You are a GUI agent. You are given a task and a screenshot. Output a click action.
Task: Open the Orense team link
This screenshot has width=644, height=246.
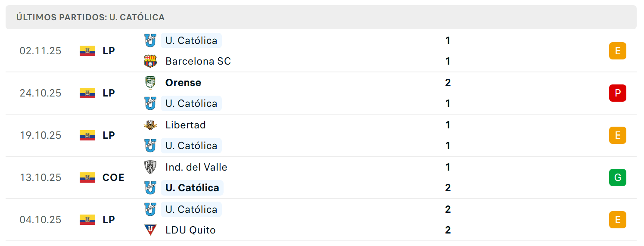(x=183, y=83)
